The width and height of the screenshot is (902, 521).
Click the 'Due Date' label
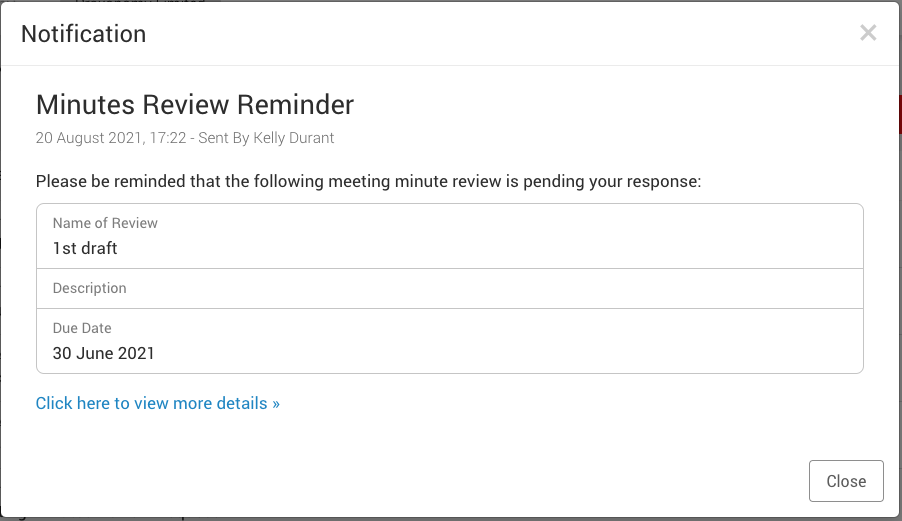(82, 328)
